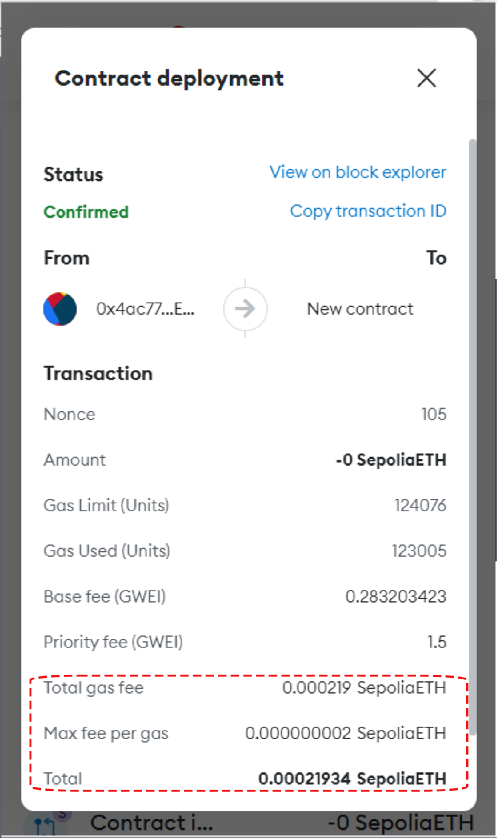Viewport: 498px width, 839px height.
Task: Select the Priority fee value 1.5
Action: coord(436,642)
